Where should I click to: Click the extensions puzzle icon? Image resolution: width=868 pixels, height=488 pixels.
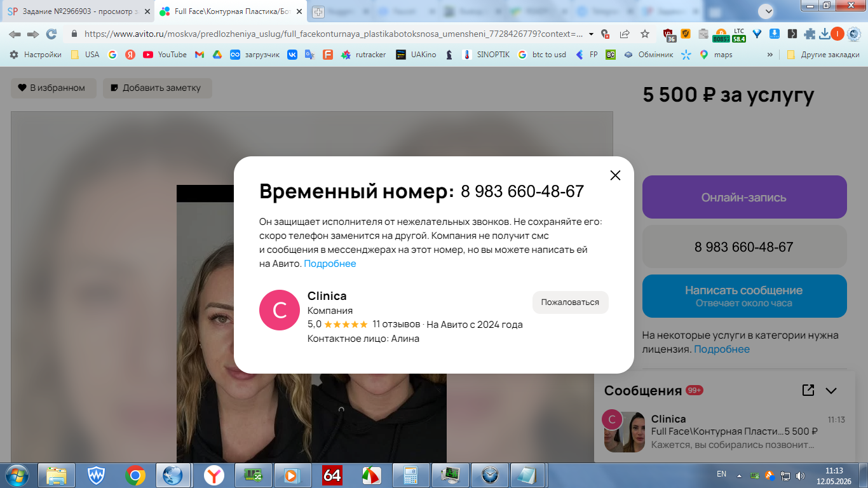click(810, 34)
